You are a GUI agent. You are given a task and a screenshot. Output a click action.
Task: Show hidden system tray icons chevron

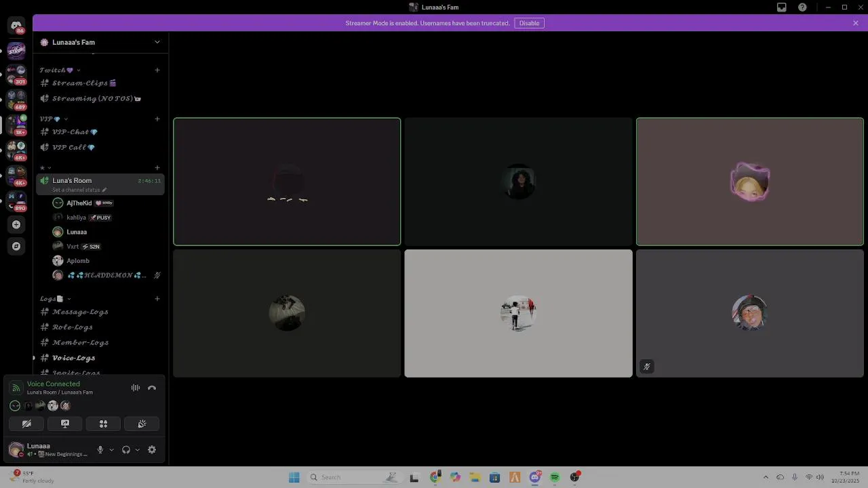[766, 477]
